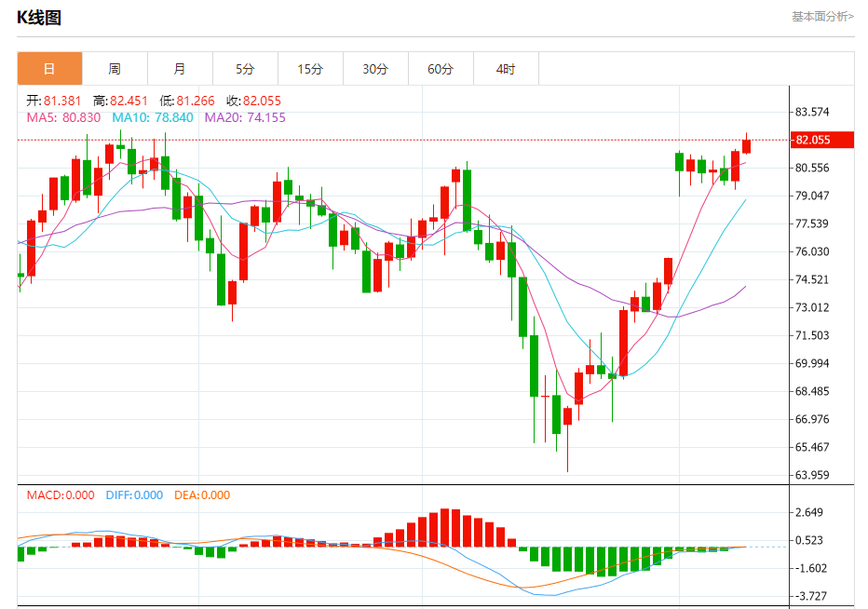Click the 73.012 price axis label
868x609 pixels.
[x=812, y=307]
